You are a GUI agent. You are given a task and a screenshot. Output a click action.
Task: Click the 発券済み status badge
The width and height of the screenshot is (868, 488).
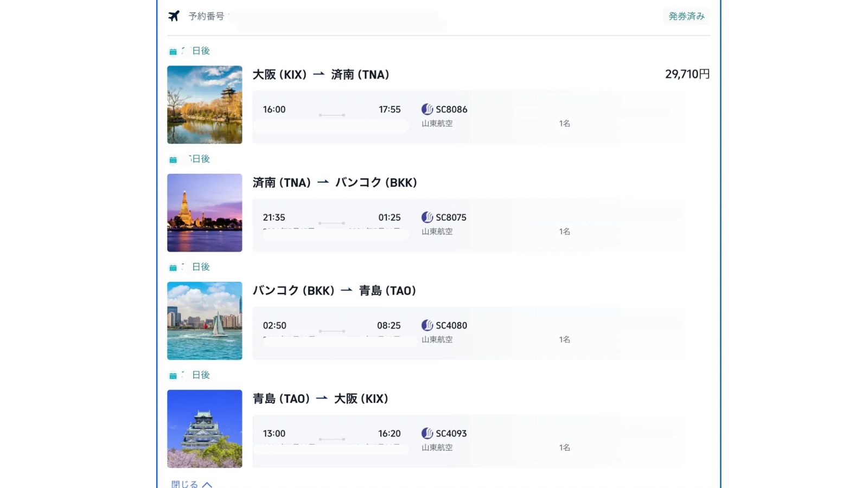coord(686,16)
